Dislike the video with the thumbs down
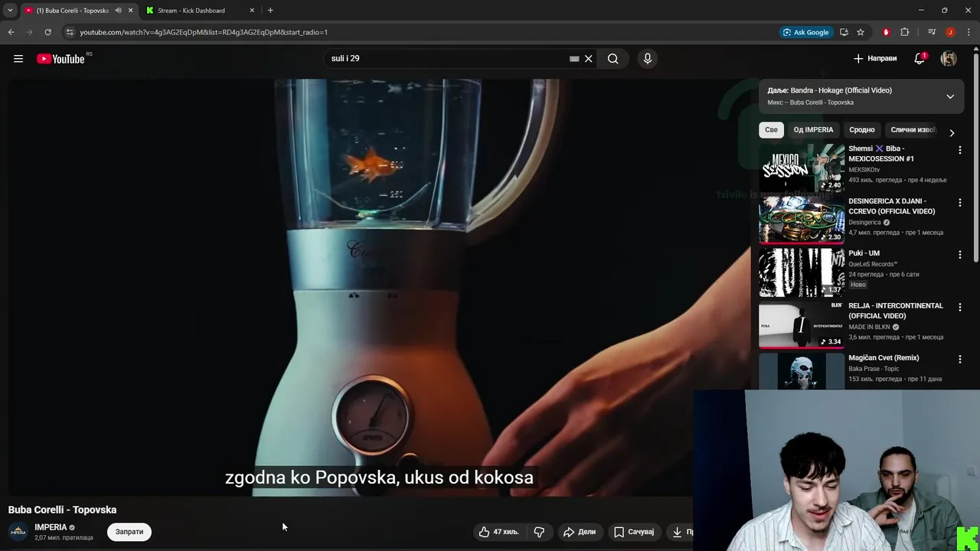This screenshot has width=980, height=551. 539,532
